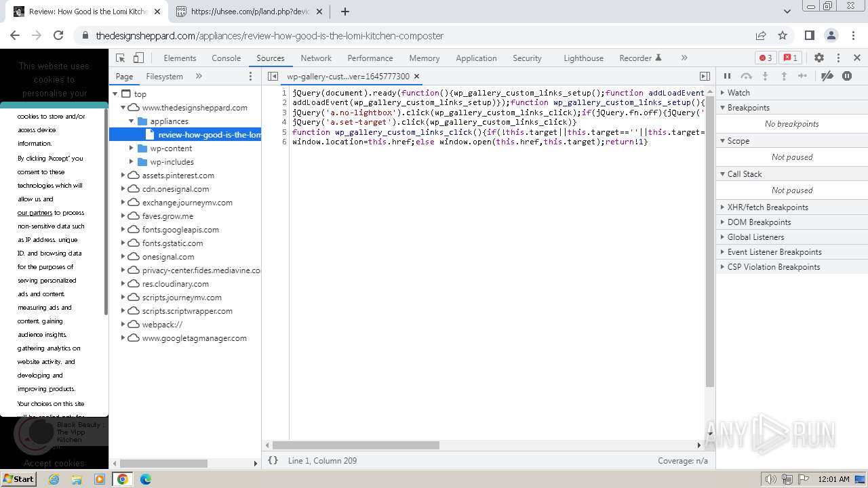Close the wp-gallery-cust file tab
868x488 pixels.
417,77
